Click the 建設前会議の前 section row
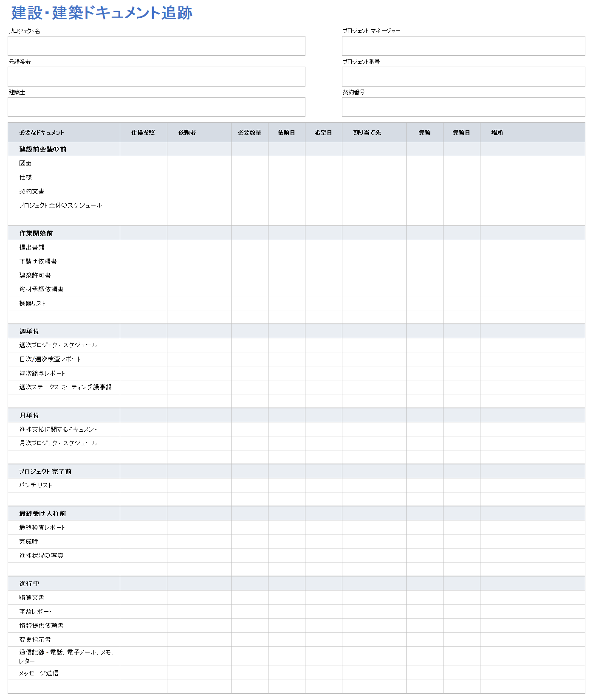593x700 pixels. pos(296,149)
